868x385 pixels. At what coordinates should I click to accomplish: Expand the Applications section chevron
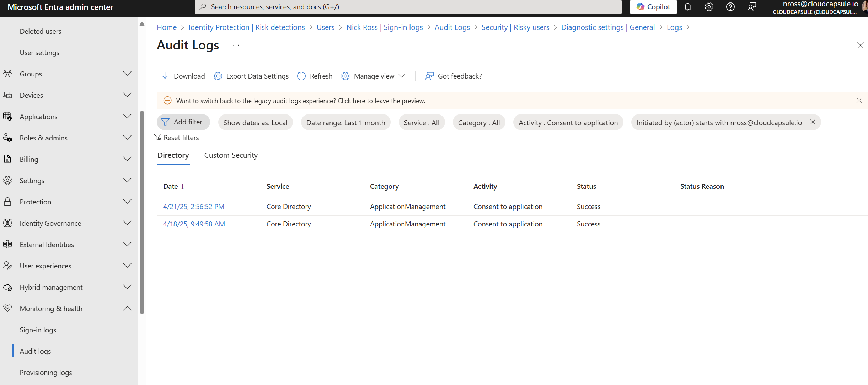pyautogui.click(x=127, y=117)
